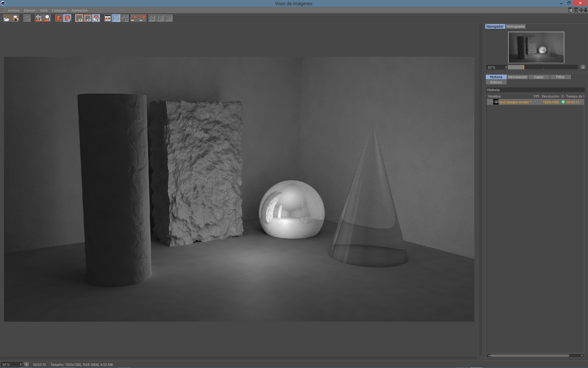Screen dimensions: 588x368
Task: Toggle the first red-framed view eye icon
Action: coord(79,18)
